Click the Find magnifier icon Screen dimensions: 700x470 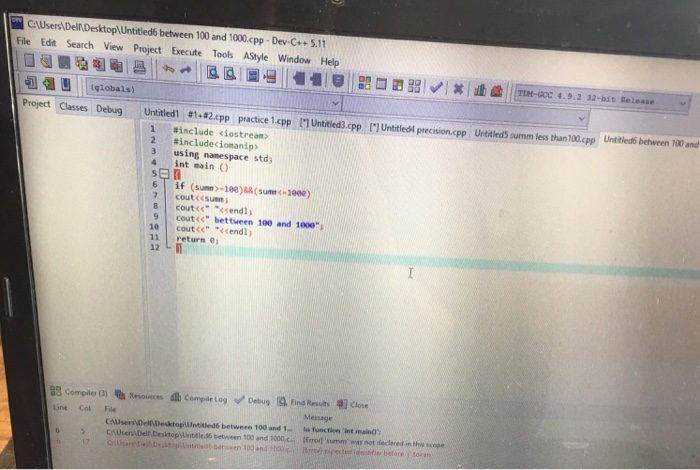coord(212,72)
